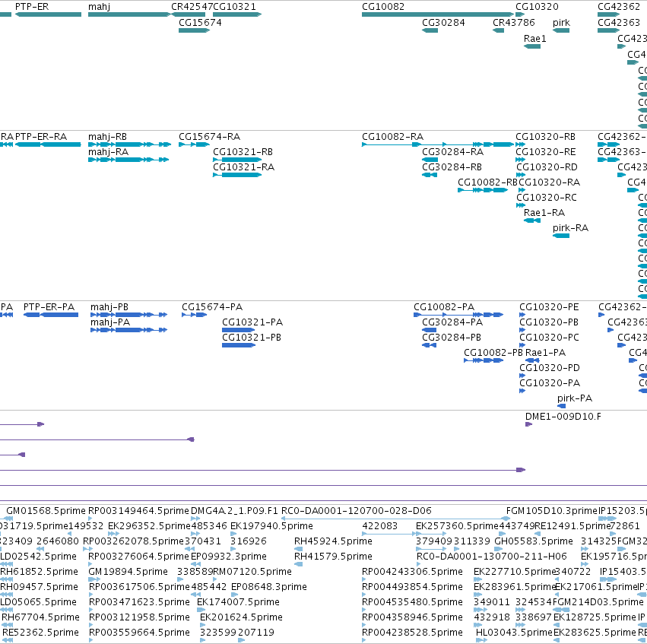
Task: Click the CG10321 gene arrow glyph
Action: click(x=237, y=14)
